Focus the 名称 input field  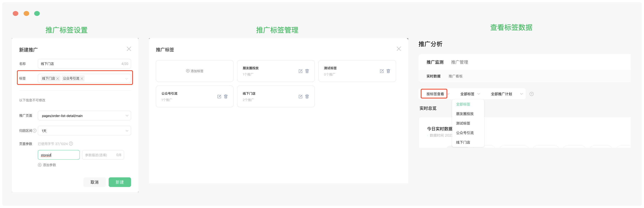(84, 64)
